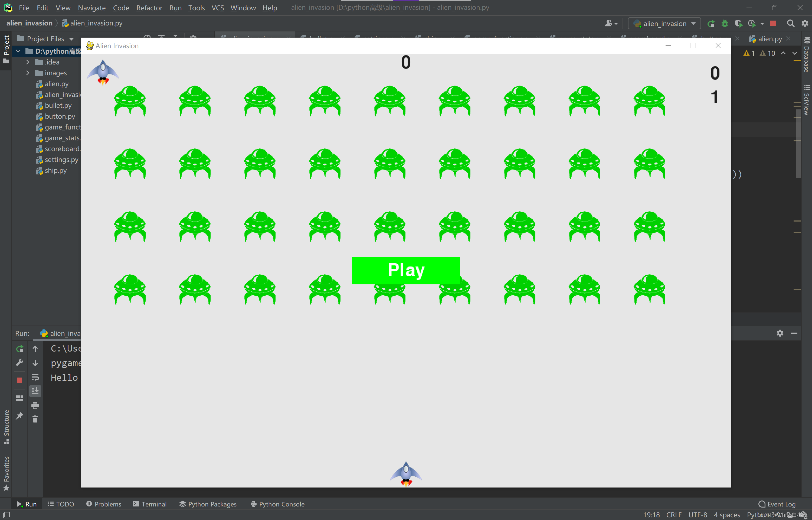Open Search Everywhere magnifier icon
The width and height of the screenshot is (812, 520).
point(790,23)
